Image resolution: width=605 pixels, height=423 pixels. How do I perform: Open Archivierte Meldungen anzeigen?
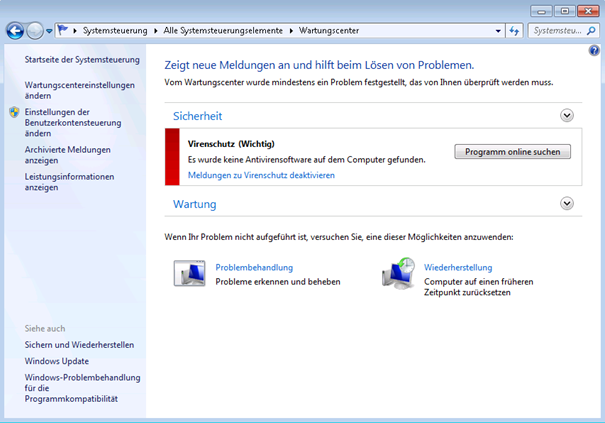(68, 155)
